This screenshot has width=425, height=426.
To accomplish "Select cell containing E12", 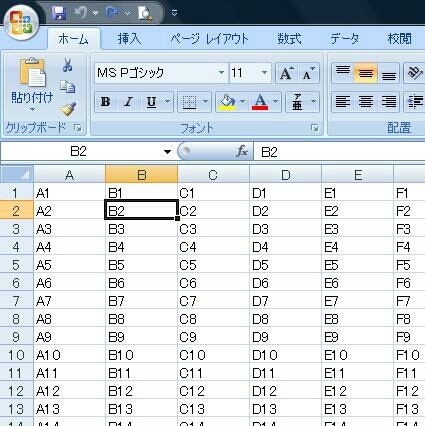I will [x=357, y=391].
